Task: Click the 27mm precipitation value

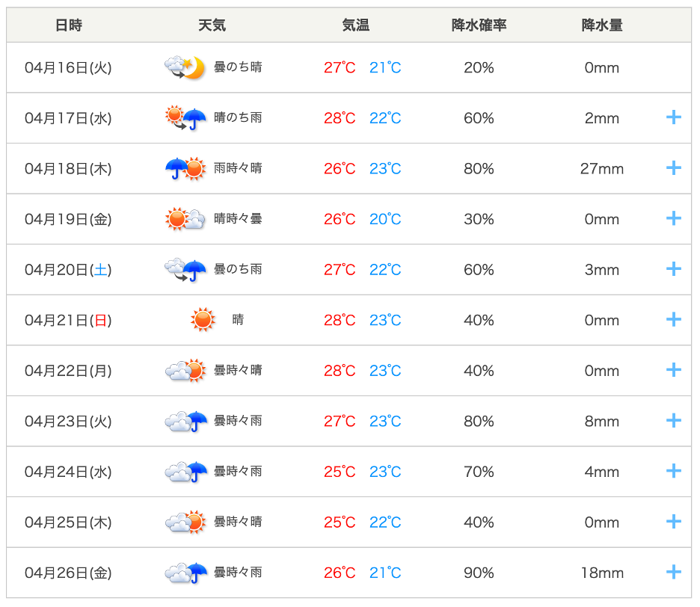Action: pyautogui.click(x=602, y=169)
